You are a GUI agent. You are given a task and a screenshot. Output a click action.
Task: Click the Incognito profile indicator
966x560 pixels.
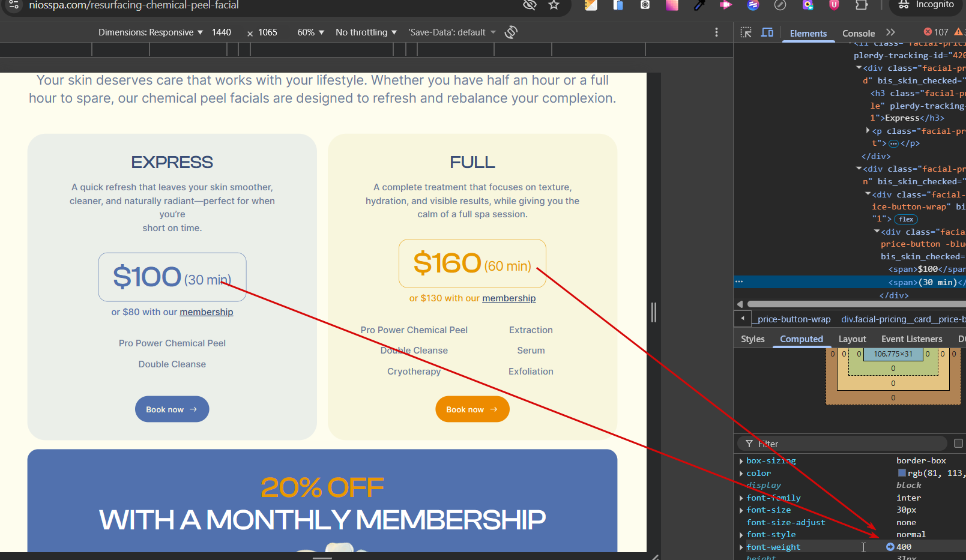(x=926, y=5)
